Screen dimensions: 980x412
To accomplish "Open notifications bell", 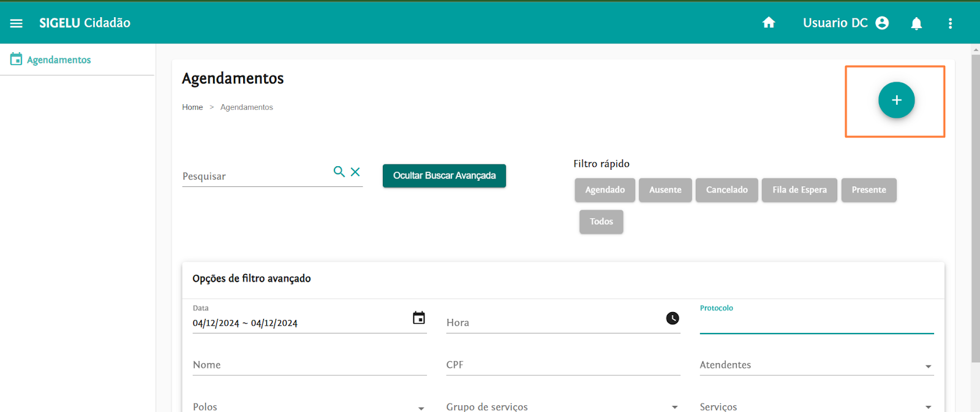I will (916, 23).
